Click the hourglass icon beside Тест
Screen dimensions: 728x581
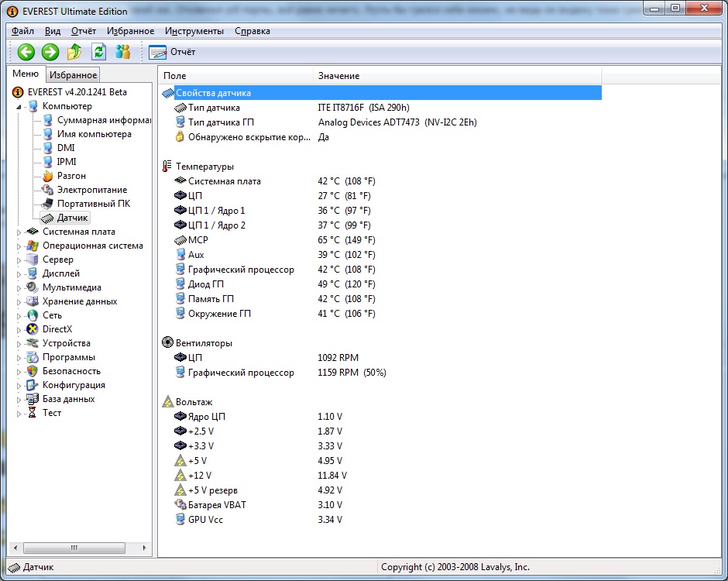[x=32, y=413]
